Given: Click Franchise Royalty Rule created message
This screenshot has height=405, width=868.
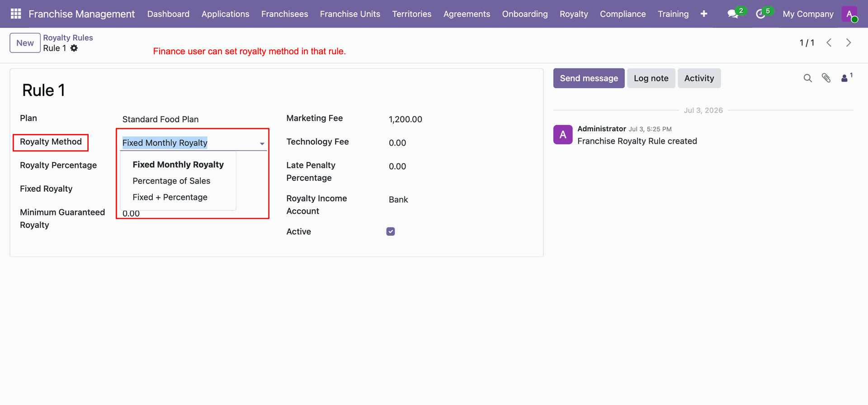Looking at the screenshot, I should coord(637,141).
